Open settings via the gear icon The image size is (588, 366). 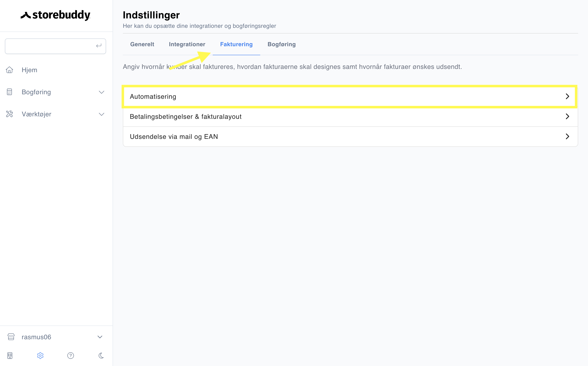40,355
